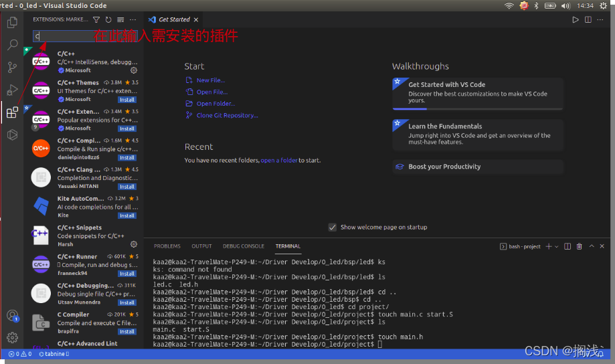Select the Get Started editor tab

pos(173,19)
